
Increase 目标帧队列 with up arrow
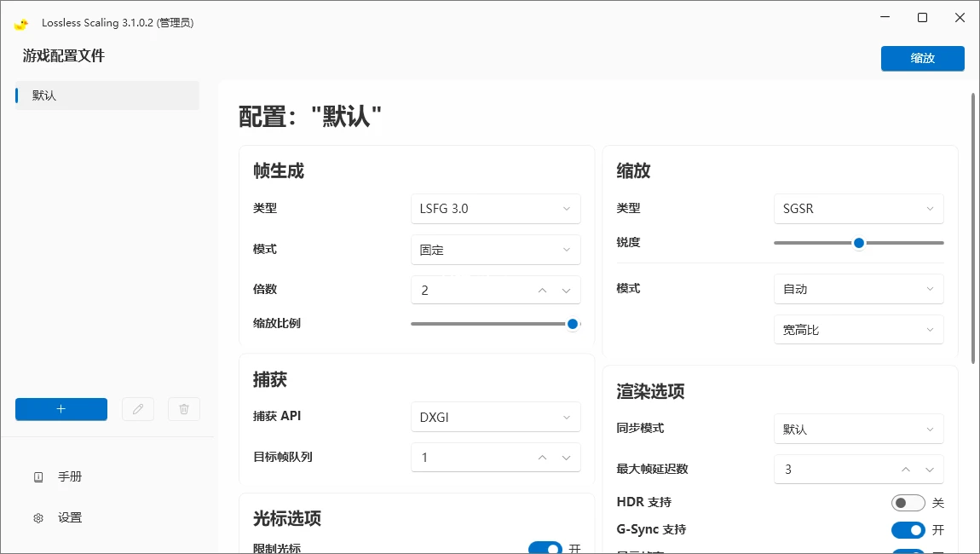(543, 458)
